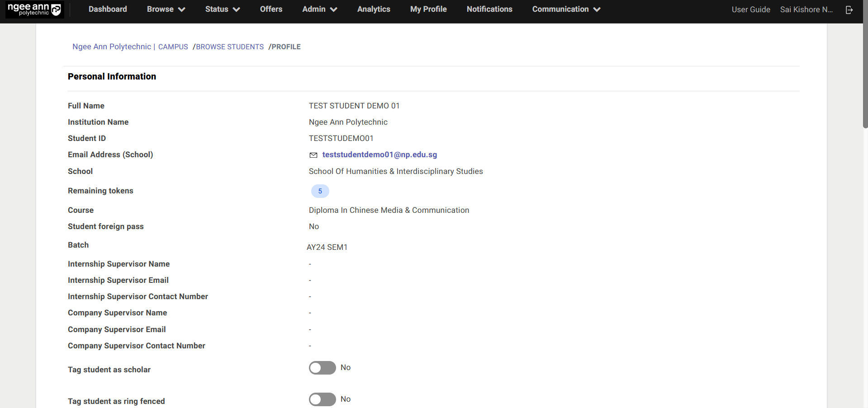Viewport: 868px width, 408px height.
Task: Click the remaining tokens badge showing 5
Action: point(320,191)
